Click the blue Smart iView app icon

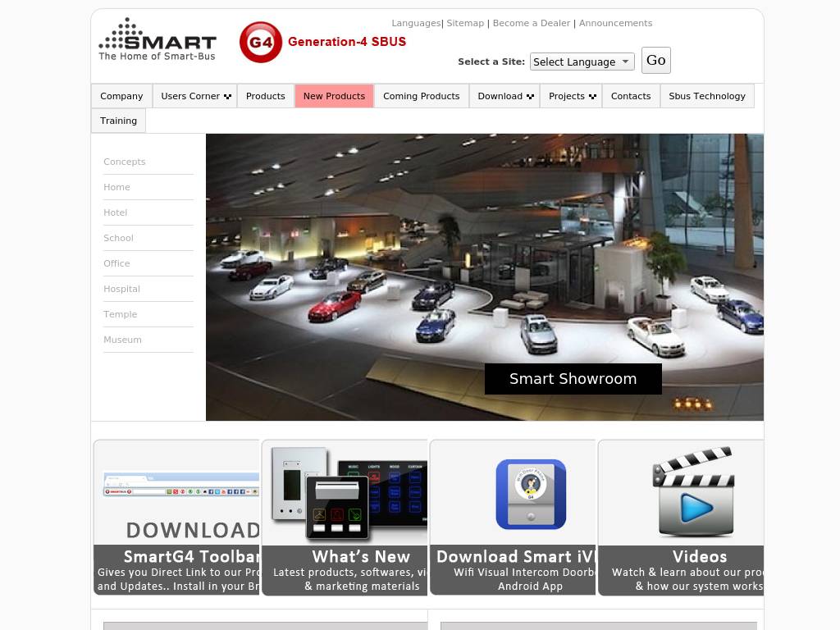(x=531, y=494)
